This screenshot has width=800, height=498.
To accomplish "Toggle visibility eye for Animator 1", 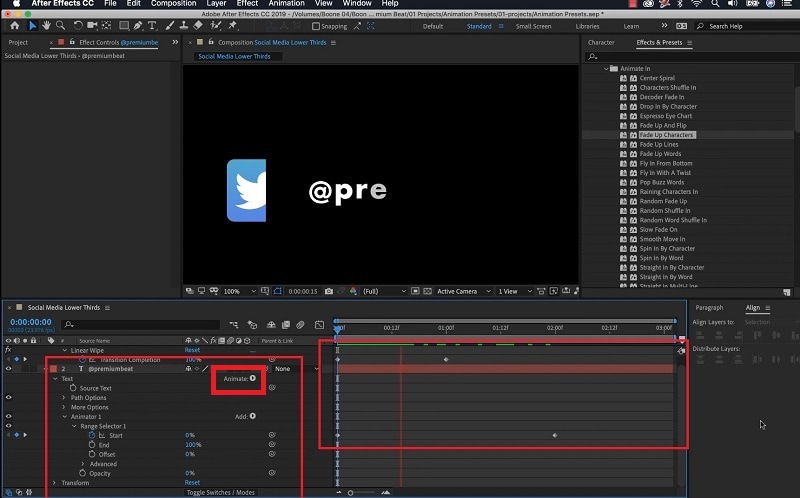I will click(x=8, y=416).
